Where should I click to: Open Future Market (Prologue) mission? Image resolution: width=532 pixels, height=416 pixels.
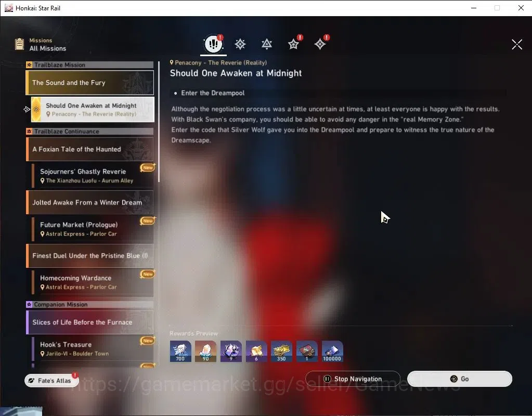93,229
